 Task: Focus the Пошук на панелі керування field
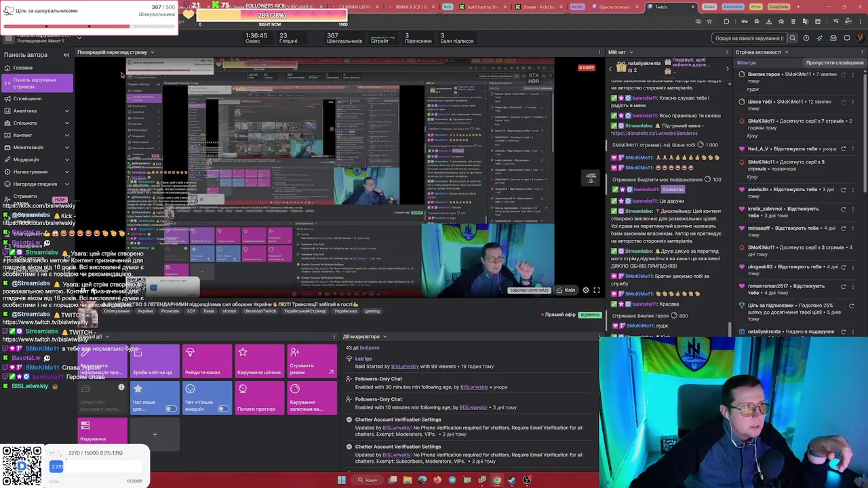[x=749, y=38]
